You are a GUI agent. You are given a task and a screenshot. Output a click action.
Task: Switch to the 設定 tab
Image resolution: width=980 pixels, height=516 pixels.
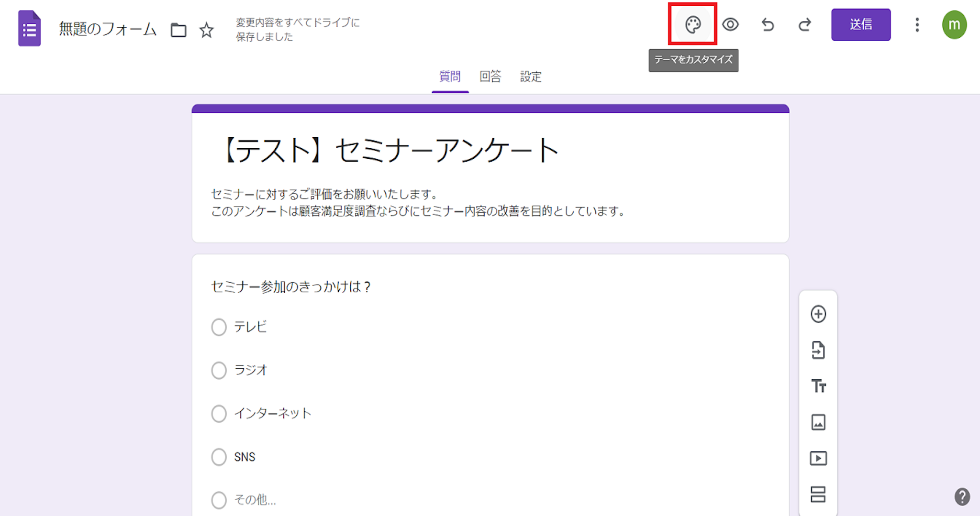coord(531,77)
